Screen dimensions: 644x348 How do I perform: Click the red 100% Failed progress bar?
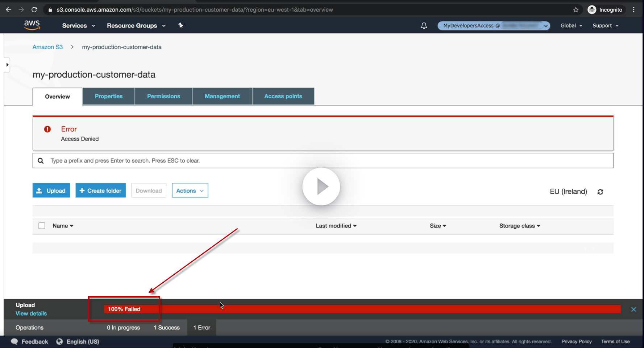[362, 309]
